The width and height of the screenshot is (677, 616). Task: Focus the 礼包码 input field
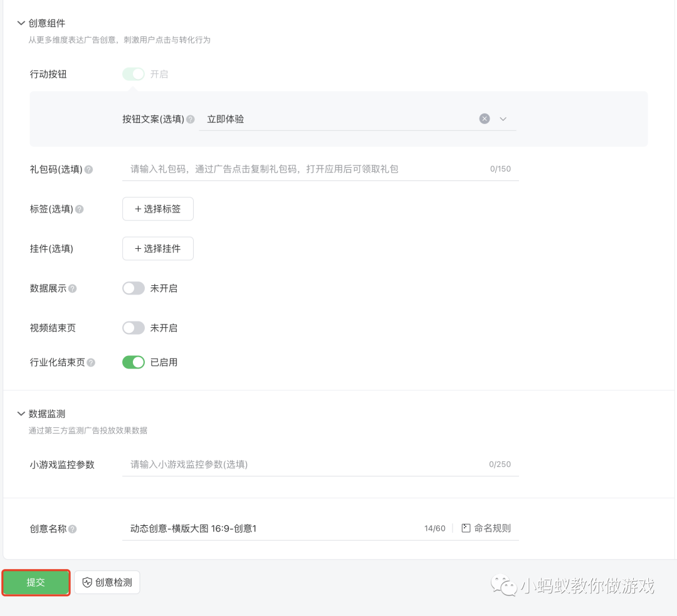point(320,169)
